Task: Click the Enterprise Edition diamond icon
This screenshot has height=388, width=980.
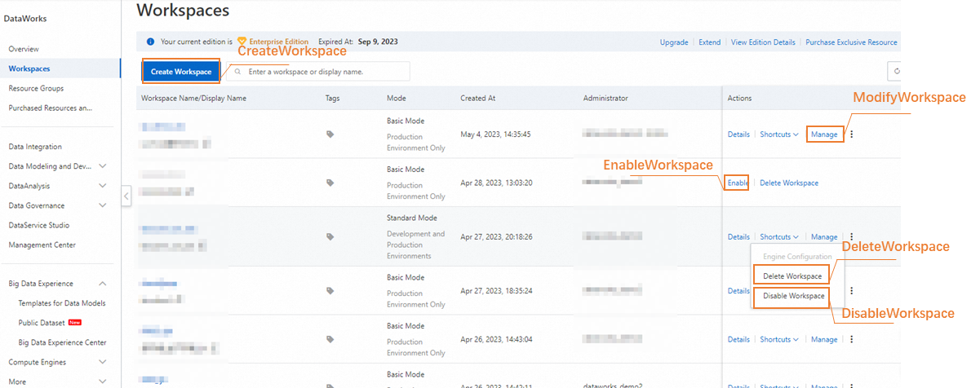Action: tap(242, 41)
